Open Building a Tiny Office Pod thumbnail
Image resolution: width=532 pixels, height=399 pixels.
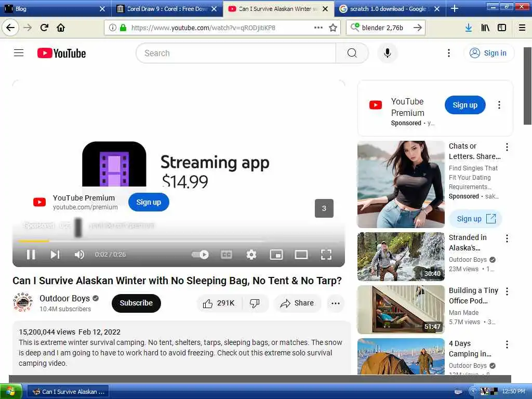point(401,310)
